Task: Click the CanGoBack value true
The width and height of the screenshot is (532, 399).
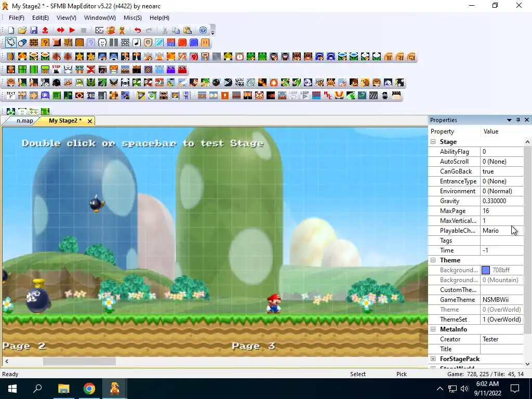Action: pyautogui.click(x=501, y=171)
